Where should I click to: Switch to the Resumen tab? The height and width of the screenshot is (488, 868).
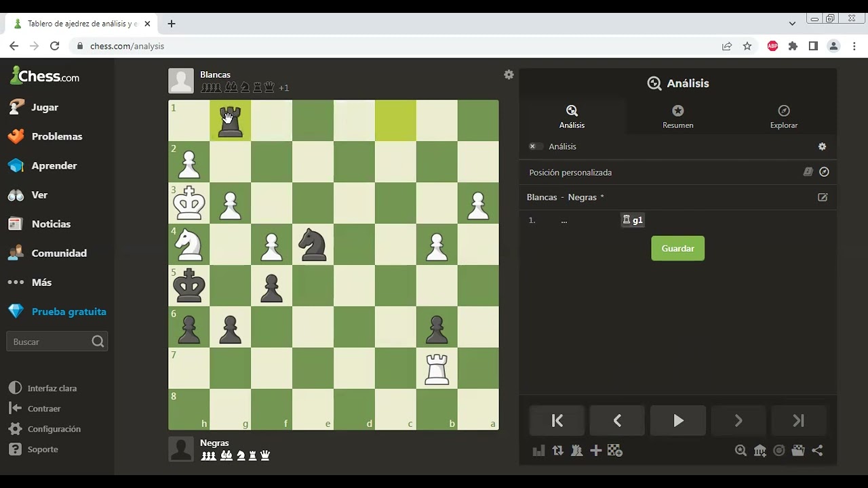pos(677,117)
